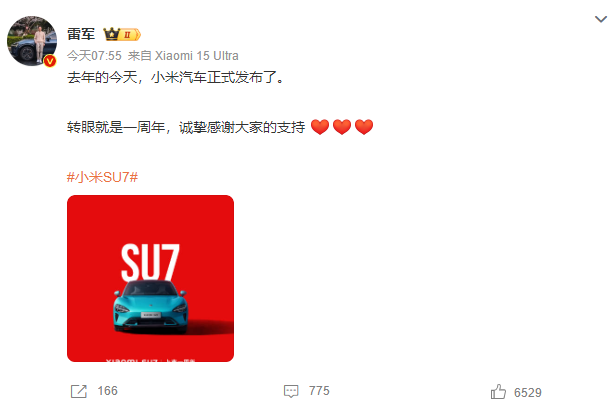Click the like count 6529
Image resolution: width=614 pixels, height=402 pixels.
tap(528, 392)
